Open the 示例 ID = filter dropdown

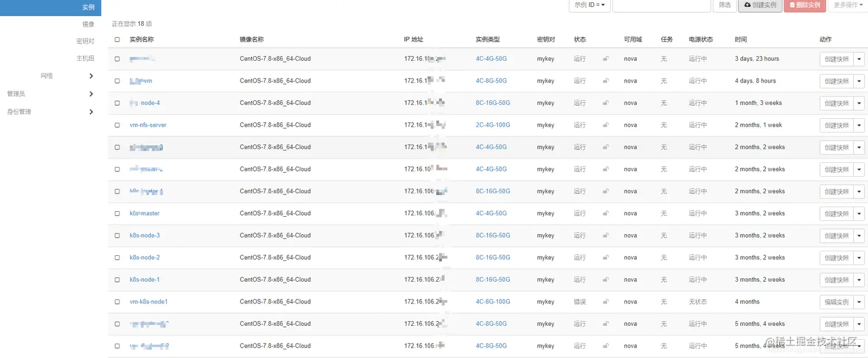pyautogui.click(x=590, y=5)
